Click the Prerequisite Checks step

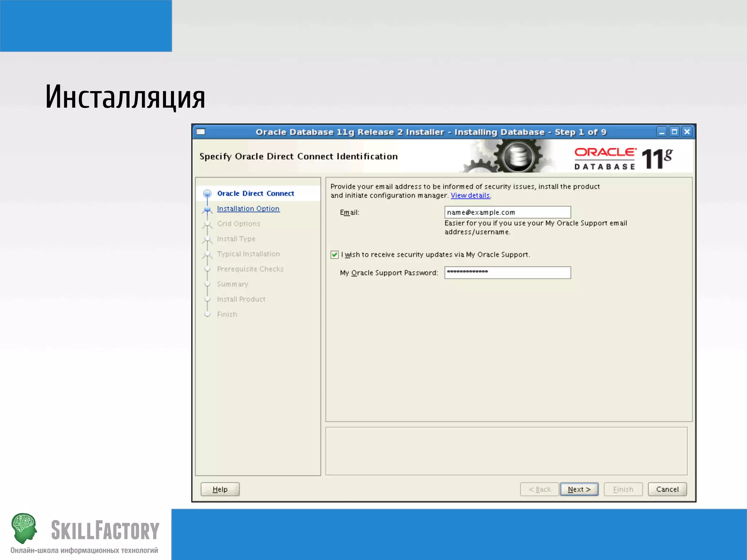pyautogui.click(x=250, y=269)
